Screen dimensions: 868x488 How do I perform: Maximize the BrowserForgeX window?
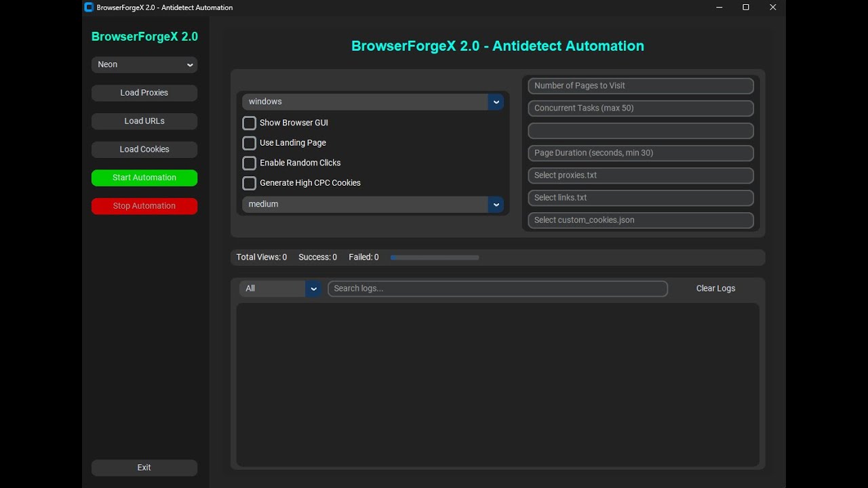(x=746, y=7)
